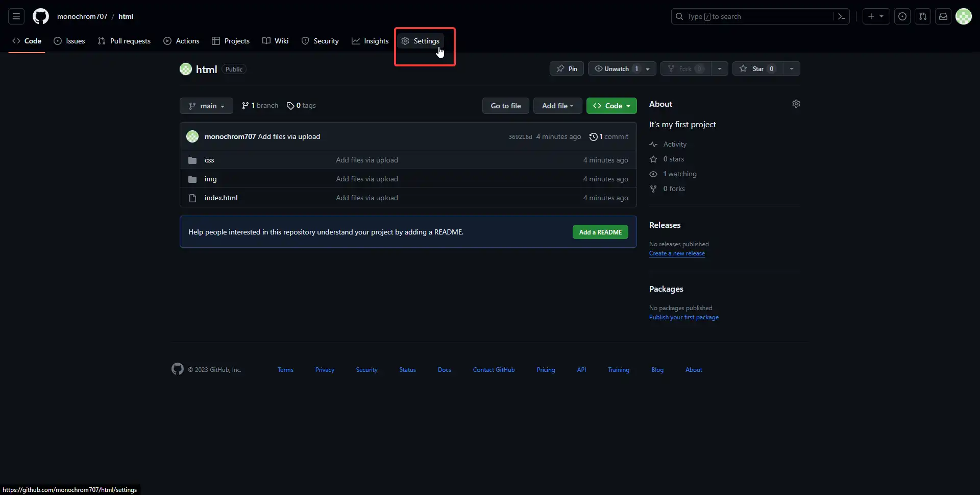Click monochrom707 commit author avatar
This screenshot has height=495, width=980.
pos(192,136)
